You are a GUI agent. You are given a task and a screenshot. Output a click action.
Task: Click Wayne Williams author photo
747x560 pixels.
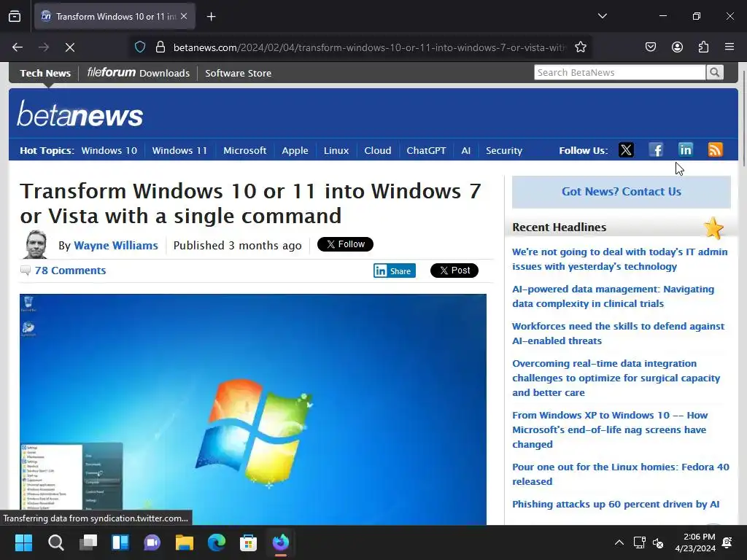(35, 244)
